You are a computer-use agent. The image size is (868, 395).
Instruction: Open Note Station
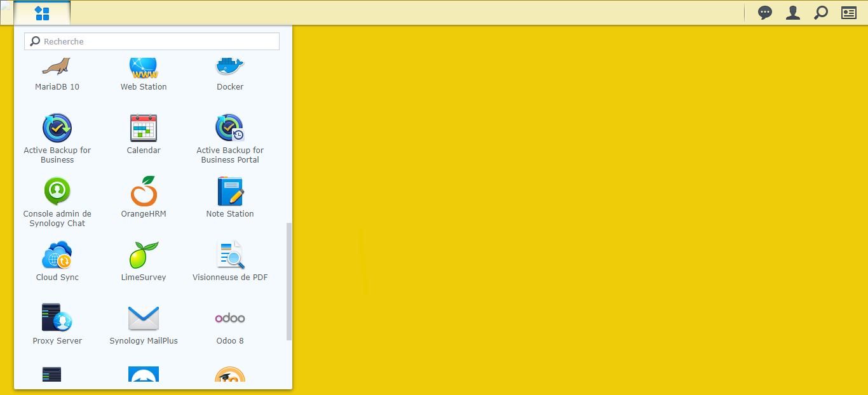230,198
